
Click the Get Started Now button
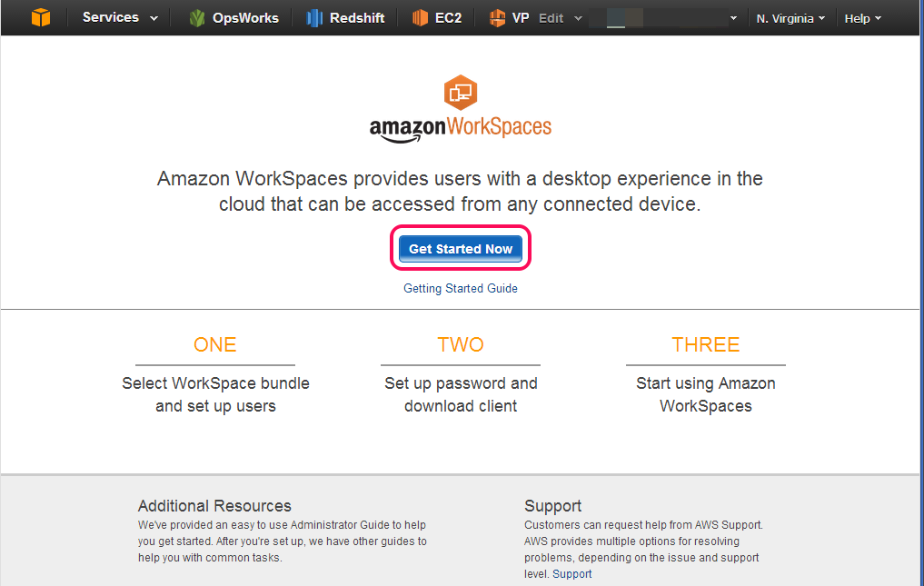tap(461, 249)
